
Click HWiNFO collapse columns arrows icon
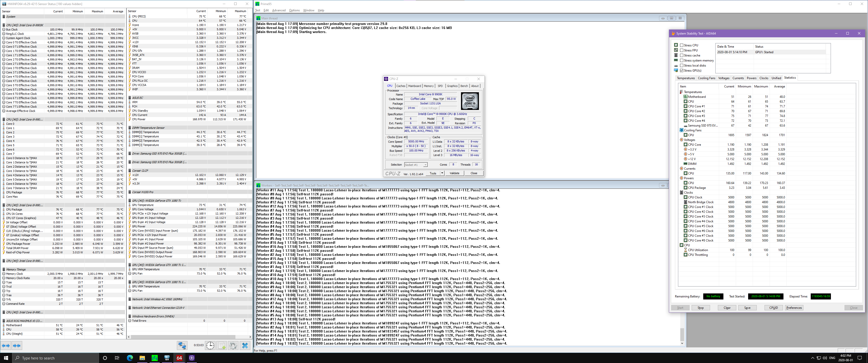[x=17, y=346]
